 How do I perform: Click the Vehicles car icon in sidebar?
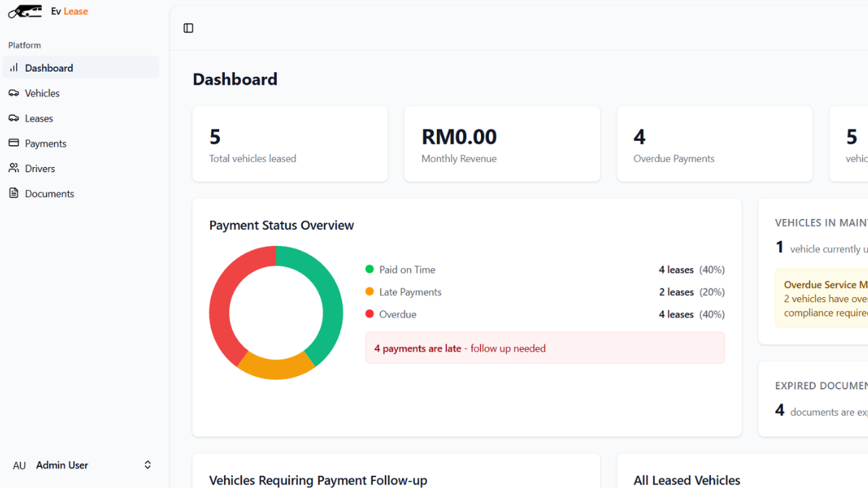pyautogui.click(x=14, y=93)
